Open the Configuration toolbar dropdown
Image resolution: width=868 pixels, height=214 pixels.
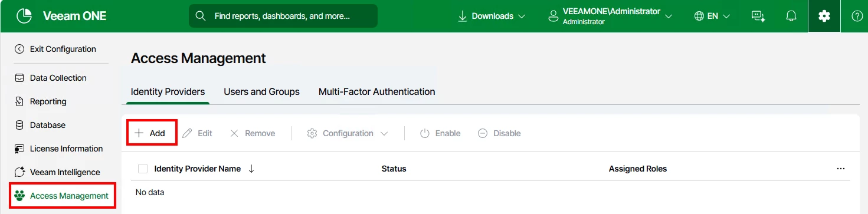tap(348, 133)
